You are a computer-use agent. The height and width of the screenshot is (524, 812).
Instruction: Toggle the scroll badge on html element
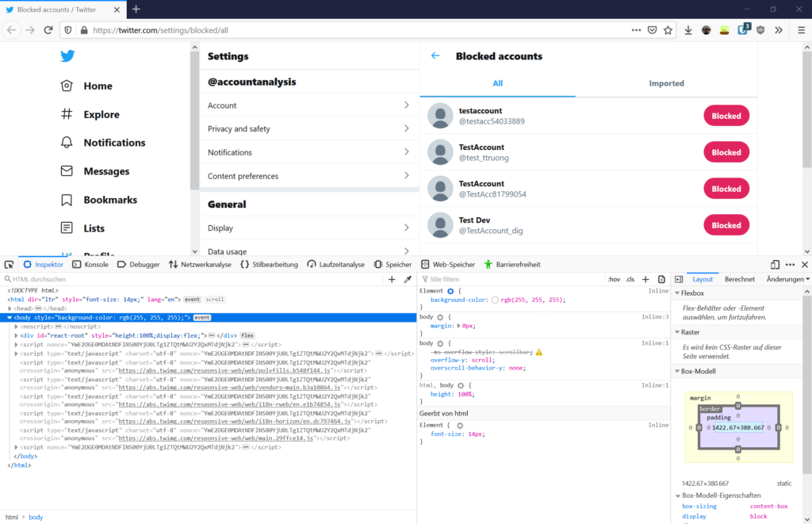pyautogui.click(x=214, y=300)
